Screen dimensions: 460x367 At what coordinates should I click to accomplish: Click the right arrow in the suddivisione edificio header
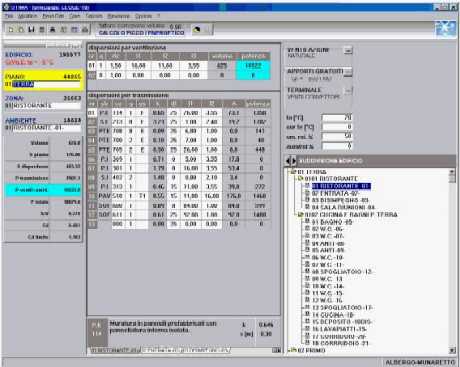tap(294, 161)
